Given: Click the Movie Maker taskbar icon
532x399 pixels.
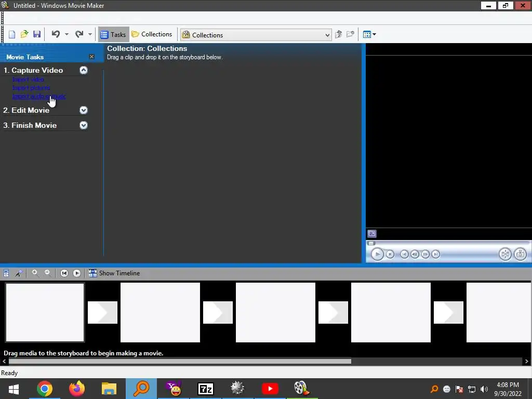Looking at the screenshot, I should click(302, 389).
